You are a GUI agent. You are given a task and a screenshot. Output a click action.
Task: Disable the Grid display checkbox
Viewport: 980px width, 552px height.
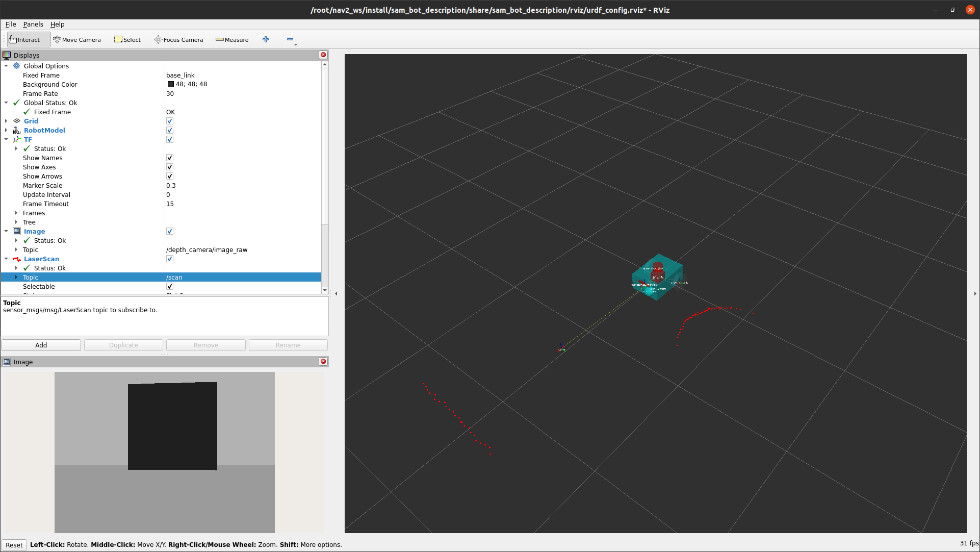pos(170,121)
